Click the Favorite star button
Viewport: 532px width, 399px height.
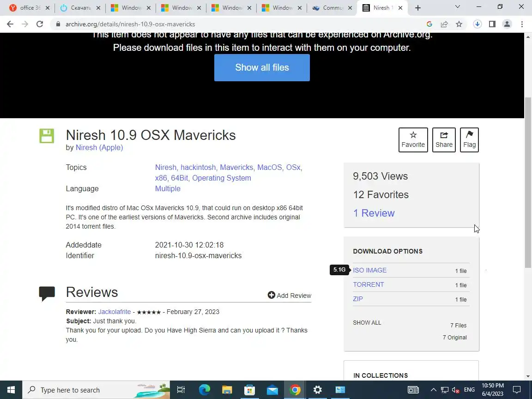click(x=413, y=140)
